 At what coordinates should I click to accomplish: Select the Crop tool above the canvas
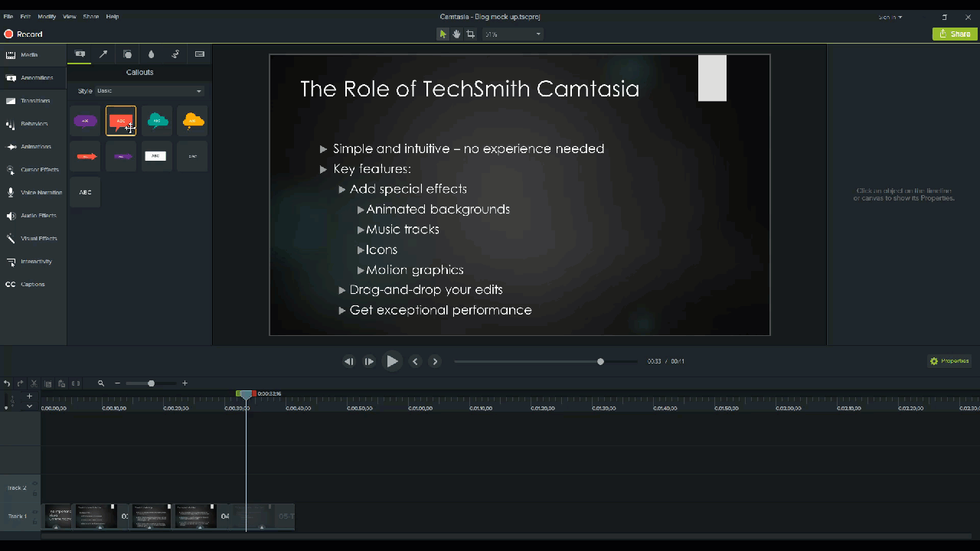click(x=470, y=34)
